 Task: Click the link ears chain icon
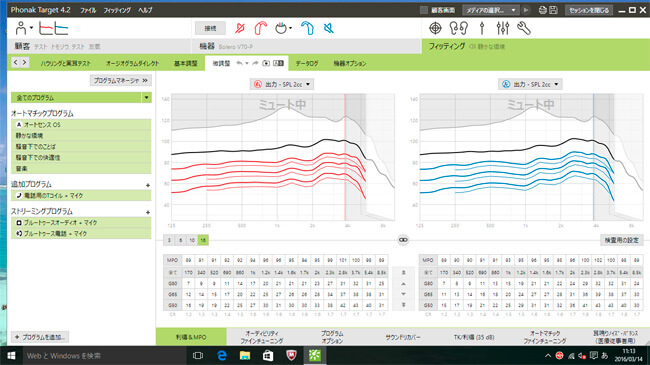(403, 240)
